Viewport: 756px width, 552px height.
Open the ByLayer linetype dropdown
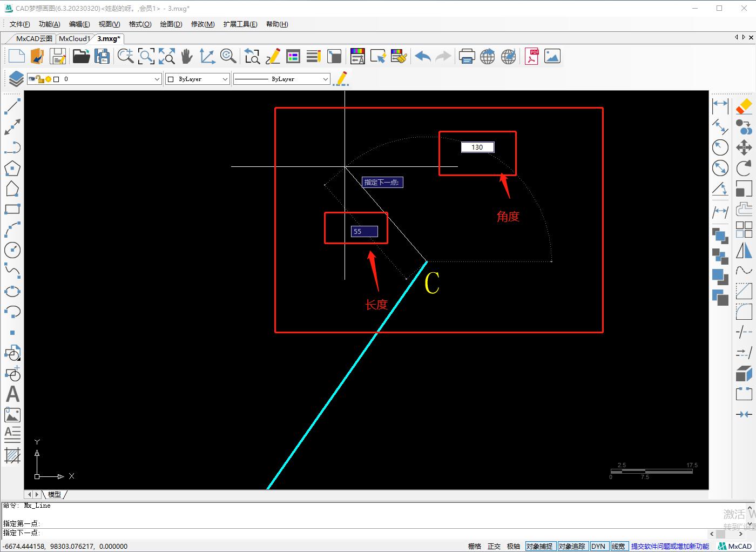[x=325, y=79]
